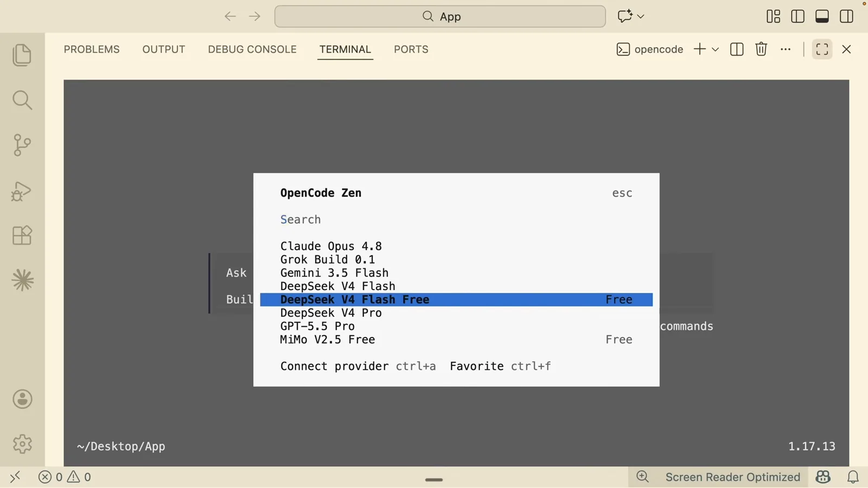
Task: Open the Run and Debug view
Action: pyautogui.click(x=22, y=191)
